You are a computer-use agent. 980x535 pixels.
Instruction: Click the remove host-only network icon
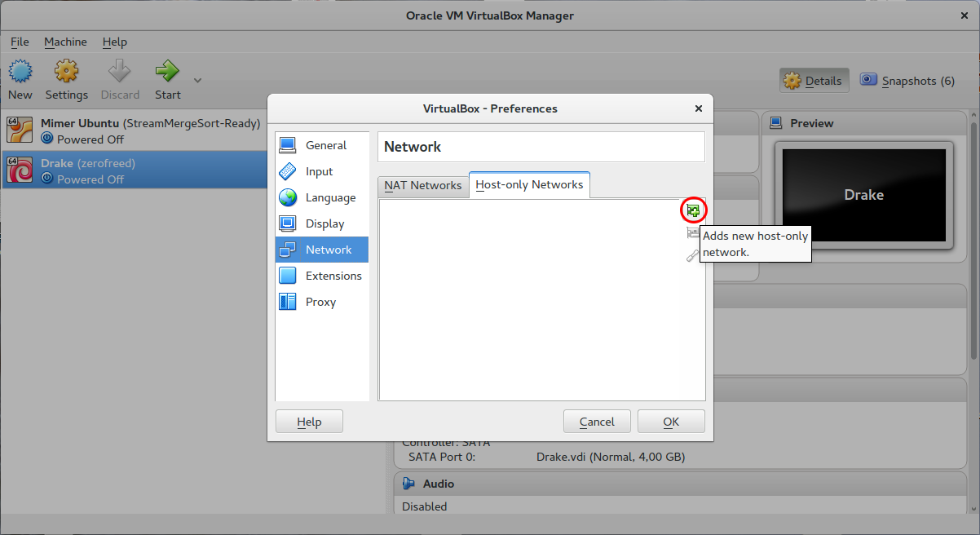(693, 233)
